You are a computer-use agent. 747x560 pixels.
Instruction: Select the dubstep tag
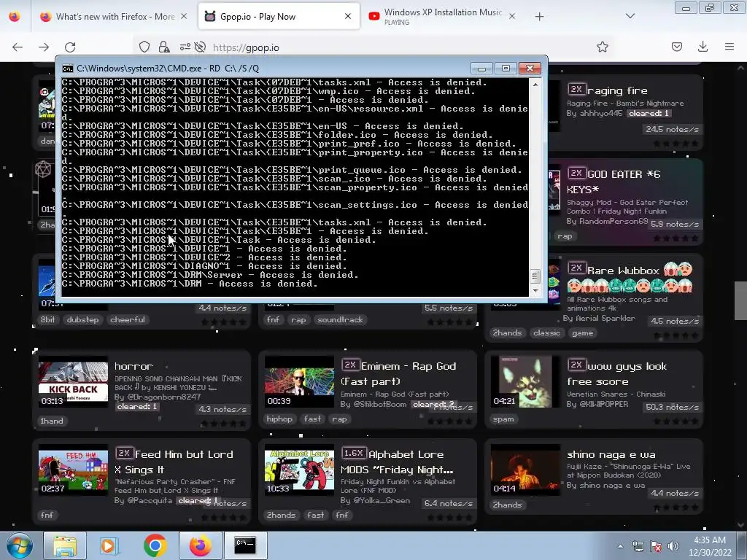[x=82, y=319]
